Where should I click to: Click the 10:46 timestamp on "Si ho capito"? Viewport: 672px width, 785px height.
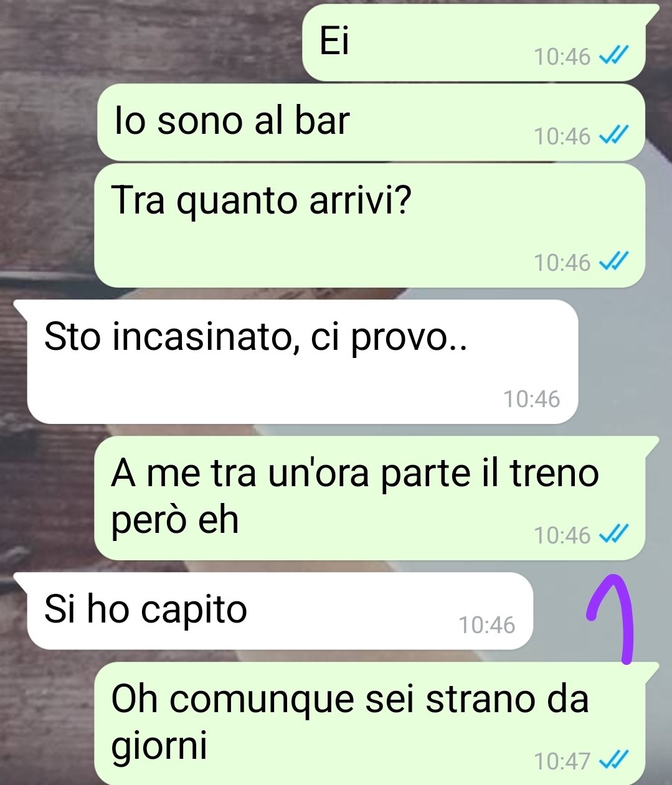pyautogui.click(x=486, y=624)
